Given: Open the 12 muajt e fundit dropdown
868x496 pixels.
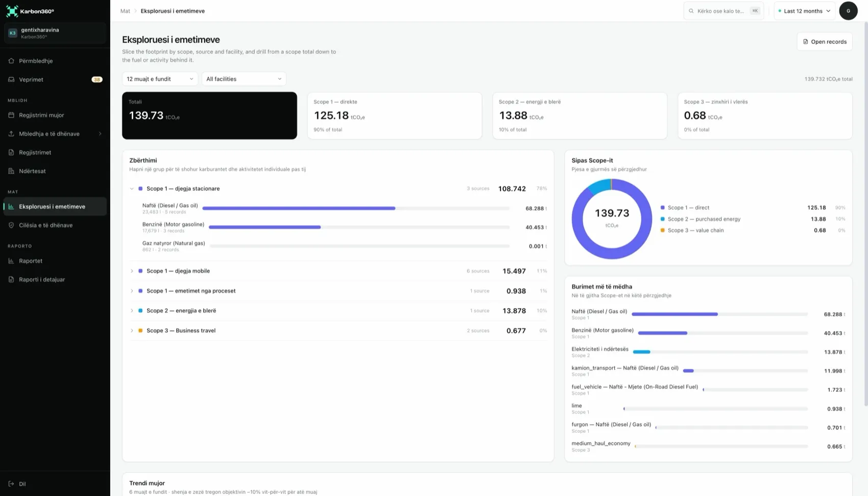Looking at the screenshot, I should pos(160,79).
